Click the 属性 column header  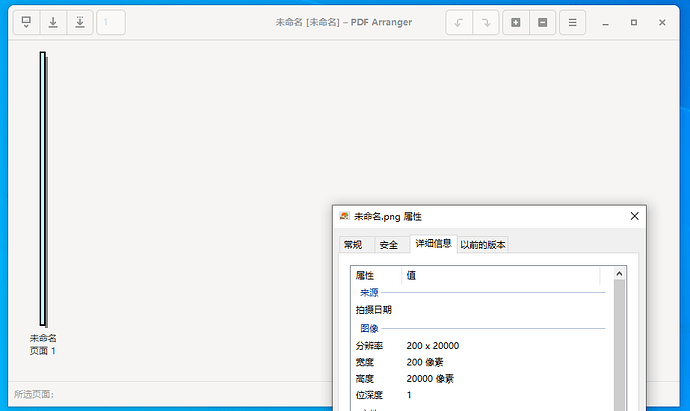pos(376,275)
